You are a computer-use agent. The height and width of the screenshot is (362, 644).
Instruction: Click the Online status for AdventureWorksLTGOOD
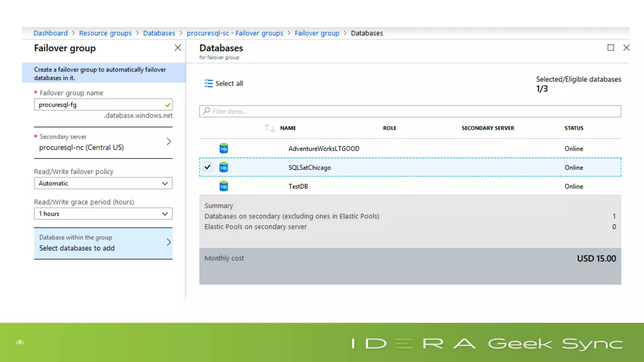tap(574, 149)
